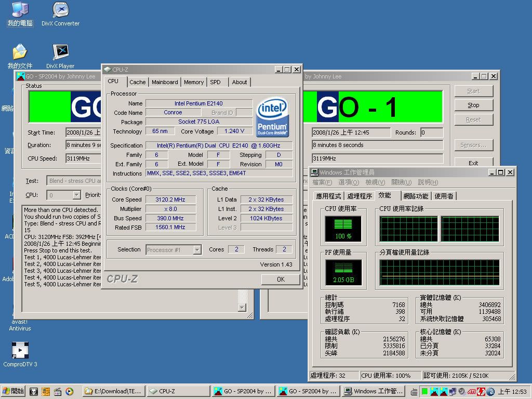The width and height of the screenshot is (532, 399).
Task: Switch to the Cache tab in CPU-Z
Action: [x=137, y=82]
